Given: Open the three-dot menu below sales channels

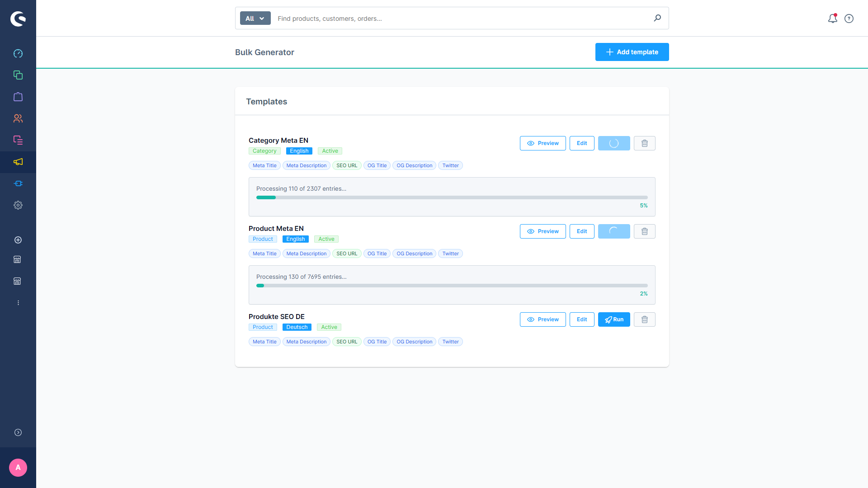Looking at the screenshot, I should coord(18,302).
